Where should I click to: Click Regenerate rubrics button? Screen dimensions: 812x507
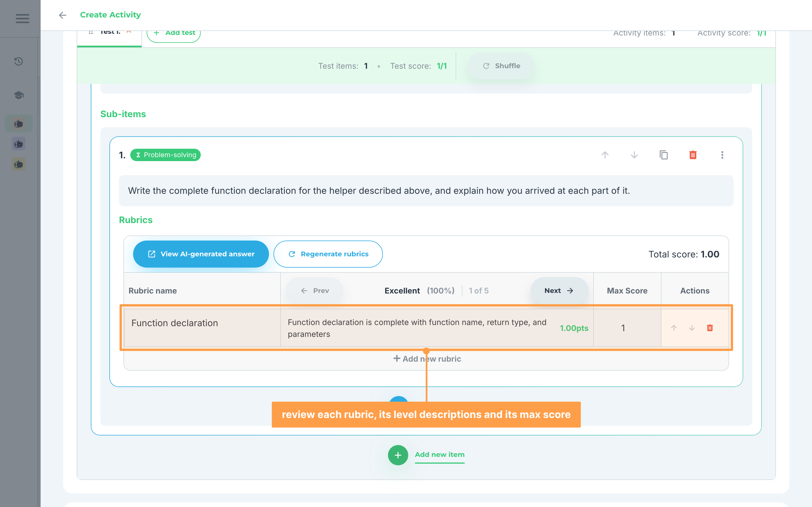328,254
